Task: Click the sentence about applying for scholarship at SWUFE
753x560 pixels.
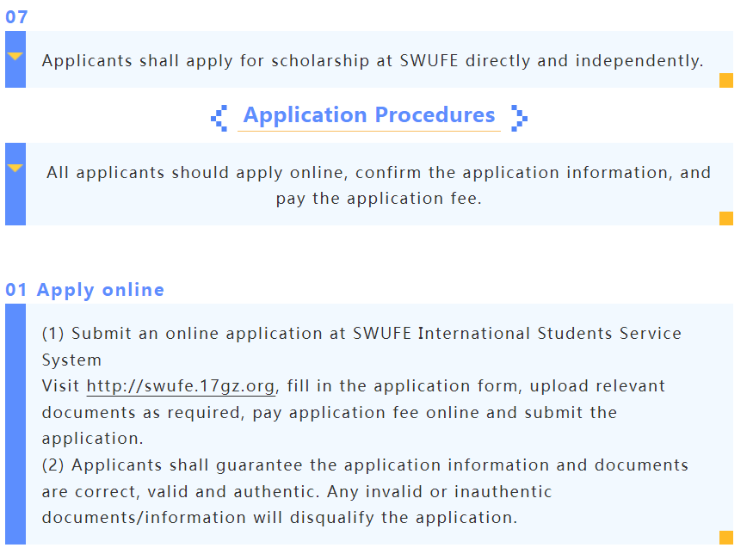Action: (x=373, y=61)
